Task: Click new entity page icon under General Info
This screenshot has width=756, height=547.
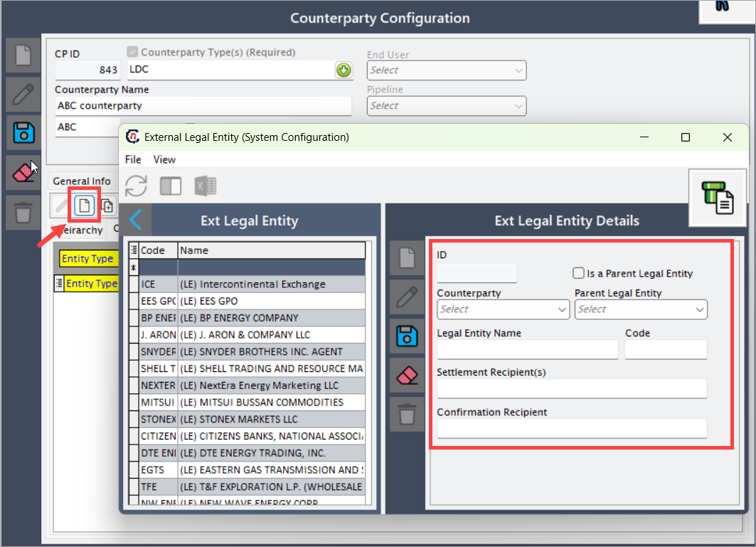Action: [x=85, y=206]
